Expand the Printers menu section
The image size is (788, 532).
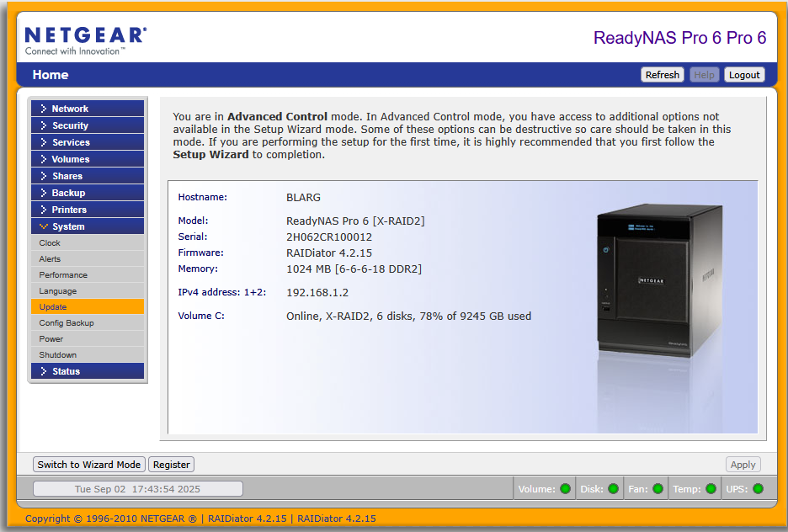(88, 210)
